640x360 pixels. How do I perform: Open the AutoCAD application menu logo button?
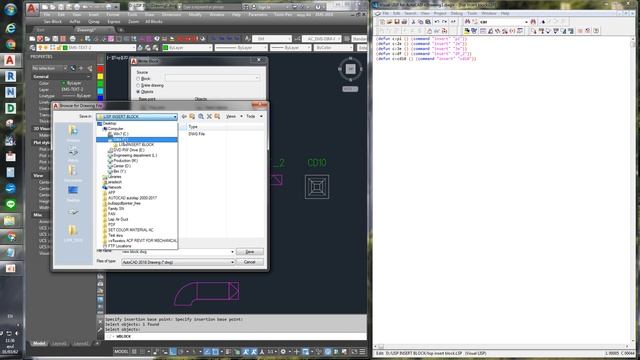pyautogui.click(x=32, y=8)
